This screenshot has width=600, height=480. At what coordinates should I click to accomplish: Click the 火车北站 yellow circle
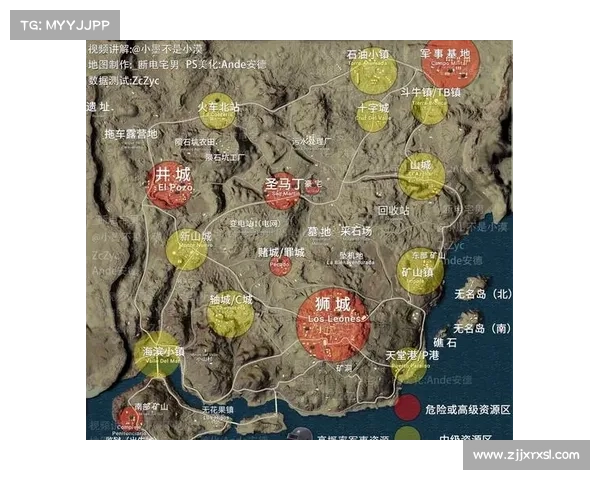217,111
